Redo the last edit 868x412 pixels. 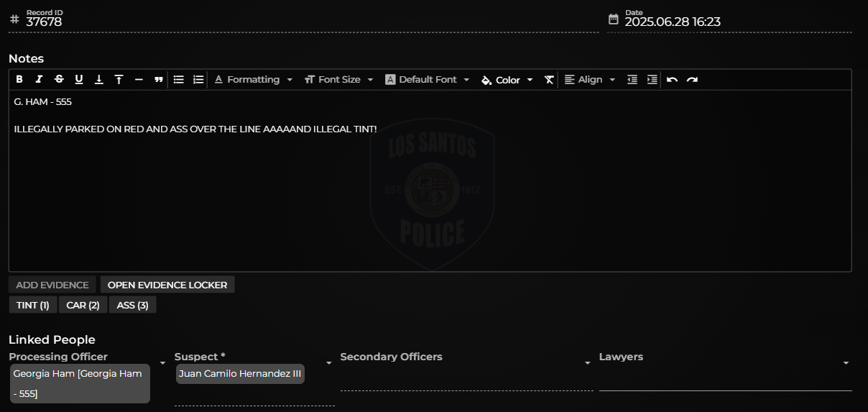pos(692,80)
